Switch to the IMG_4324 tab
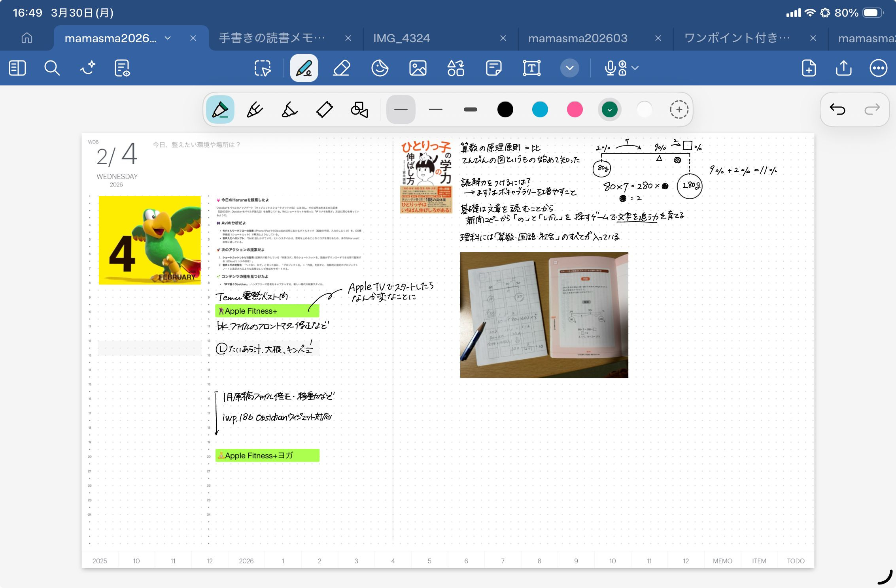Screen dimensions: 896x588 (401, 38)
